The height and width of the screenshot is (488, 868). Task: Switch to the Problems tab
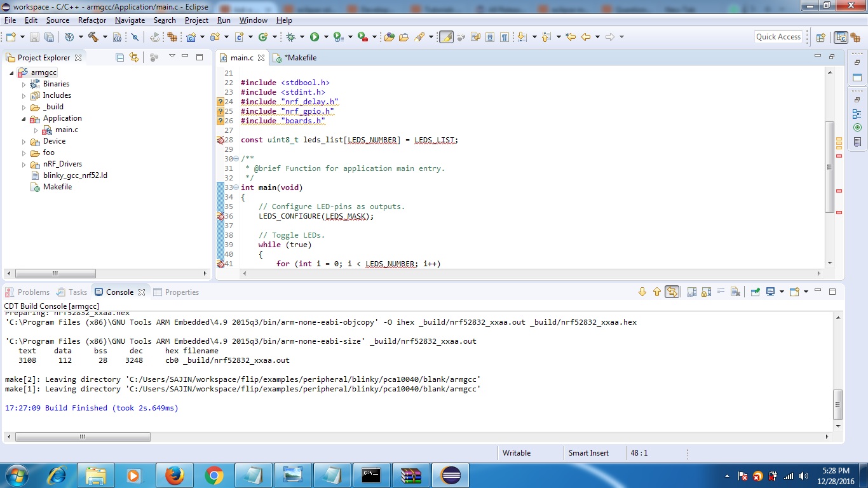[x=27, y=292]
